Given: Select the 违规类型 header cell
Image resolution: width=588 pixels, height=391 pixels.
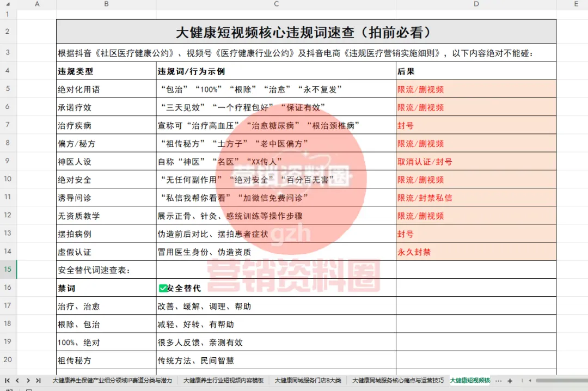Looking at the screenshot, I should pos(106,71).
